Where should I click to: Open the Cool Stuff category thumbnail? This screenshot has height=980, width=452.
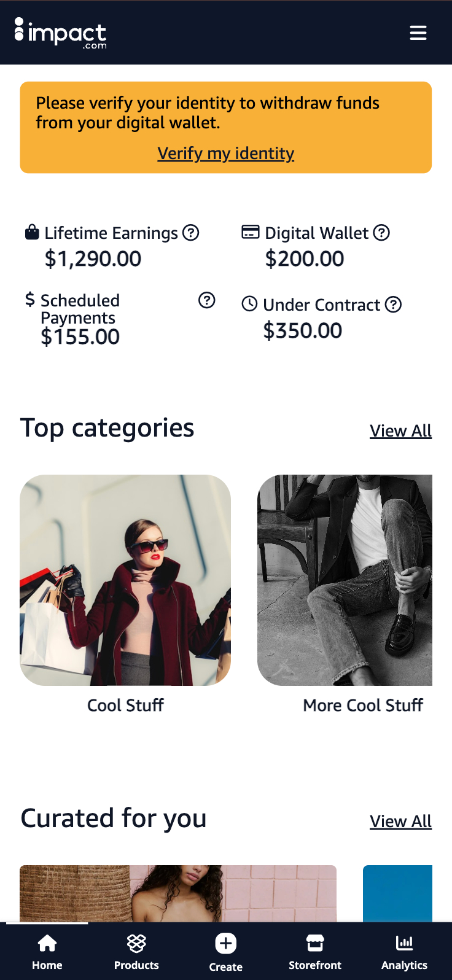[125, 580]
